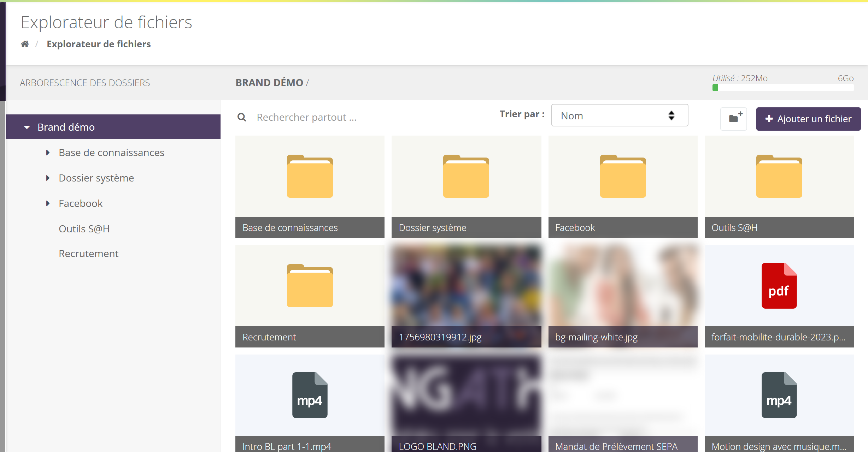
Task: Go to the home icon in the breadcrumb
Action: (25, 44)
